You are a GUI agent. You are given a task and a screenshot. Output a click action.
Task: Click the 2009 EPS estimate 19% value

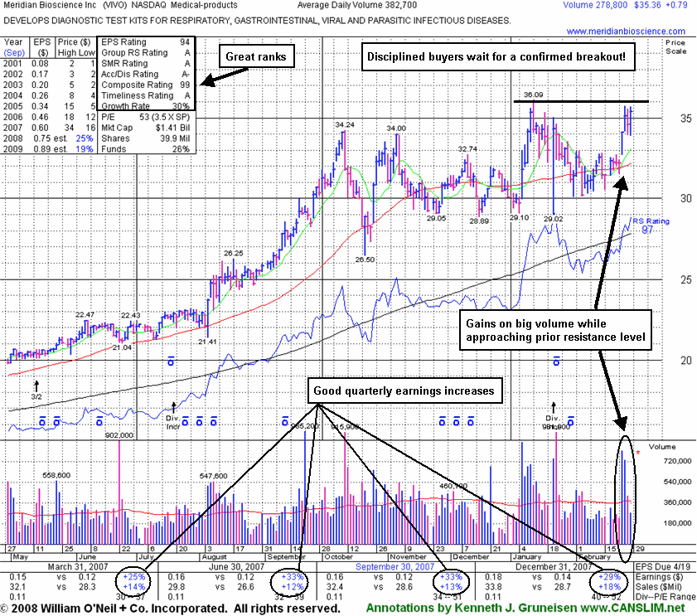click(85, 149)
